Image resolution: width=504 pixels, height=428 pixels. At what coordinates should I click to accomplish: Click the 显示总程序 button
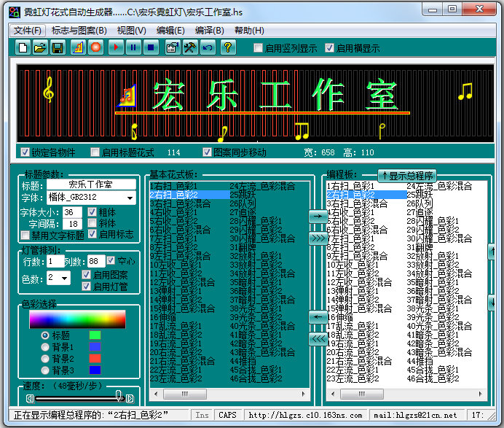(x=406, y=175)
